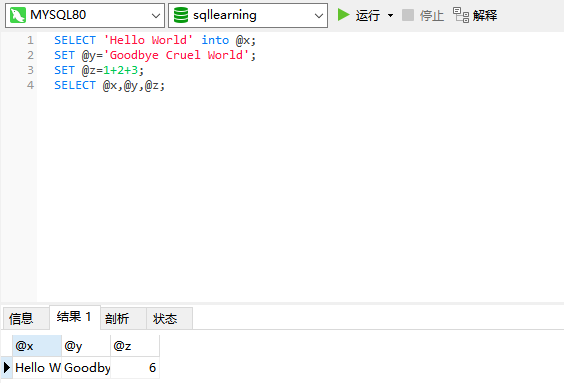Click @x,@y,@z on line 4
Screen dimensions: 564x383
(131, 86)
